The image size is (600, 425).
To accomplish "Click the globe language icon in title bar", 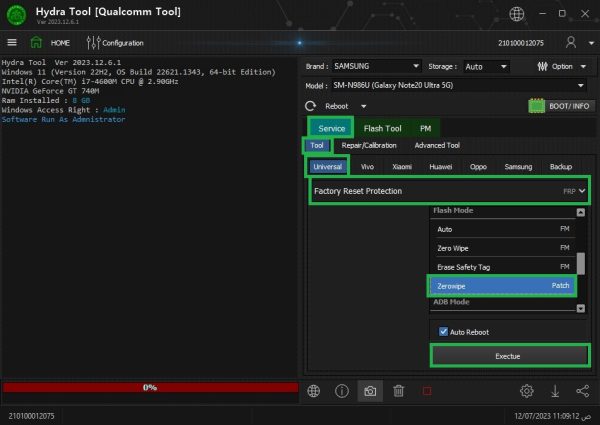I will [x=516, y=14].
